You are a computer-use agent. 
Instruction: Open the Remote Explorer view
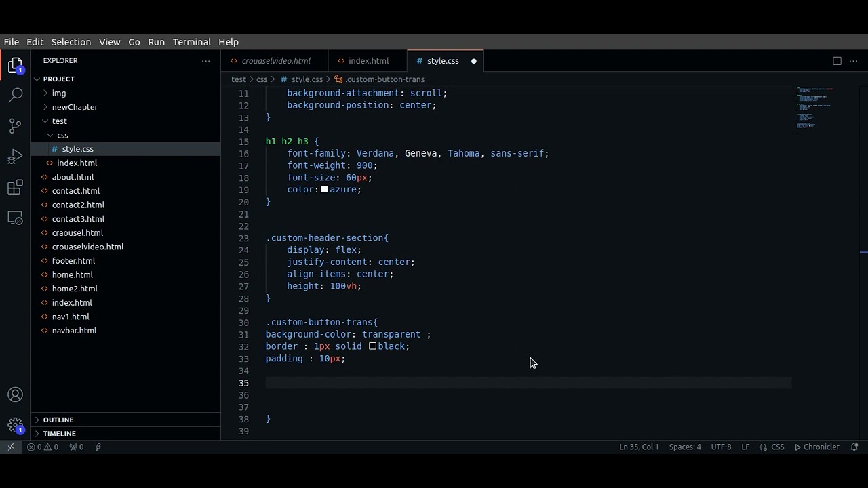click(x=15, y=218)
